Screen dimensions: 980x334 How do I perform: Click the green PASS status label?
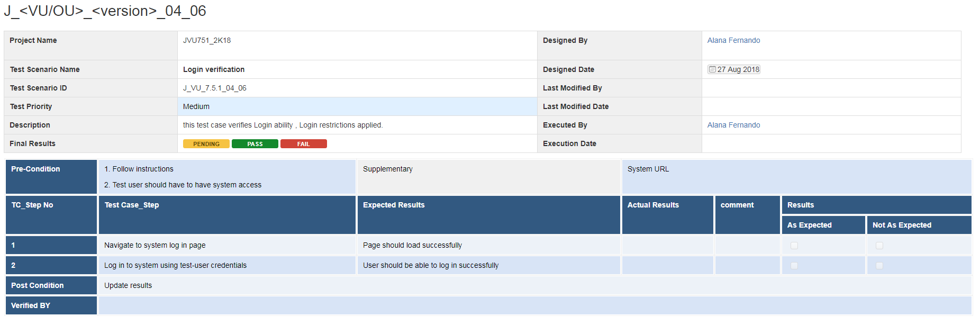click(255, 144)
